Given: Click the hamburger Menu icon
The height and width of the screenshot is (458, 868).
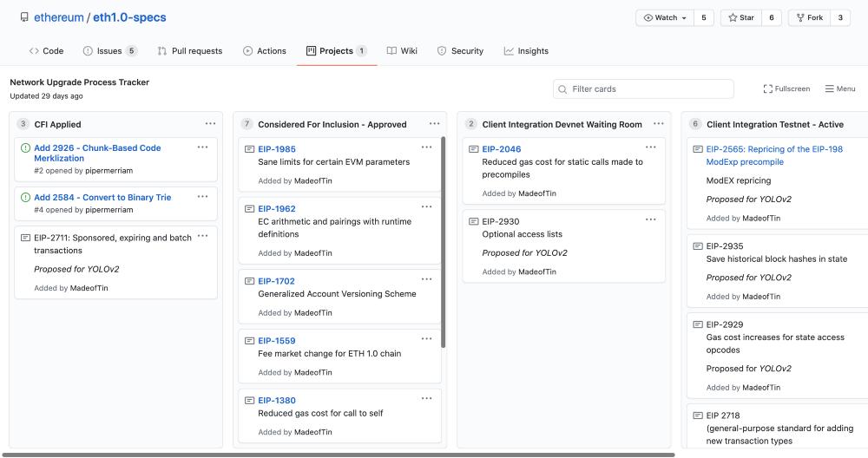Looking at the screenshot, I should pos(829,89).
